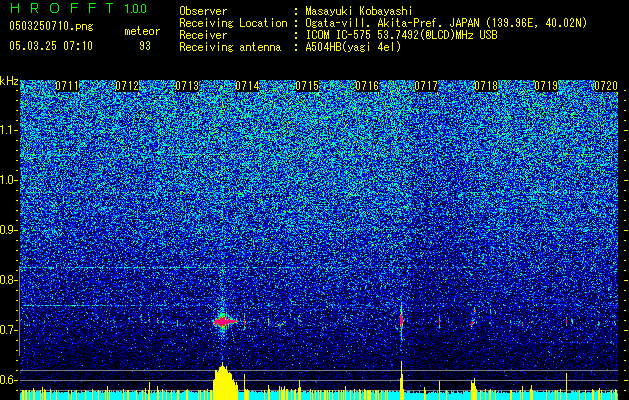The height and width of the screenshot is (400, 629).
Task: Click the date stamp 05.03.25 07:10
Action: pos(51,46)
